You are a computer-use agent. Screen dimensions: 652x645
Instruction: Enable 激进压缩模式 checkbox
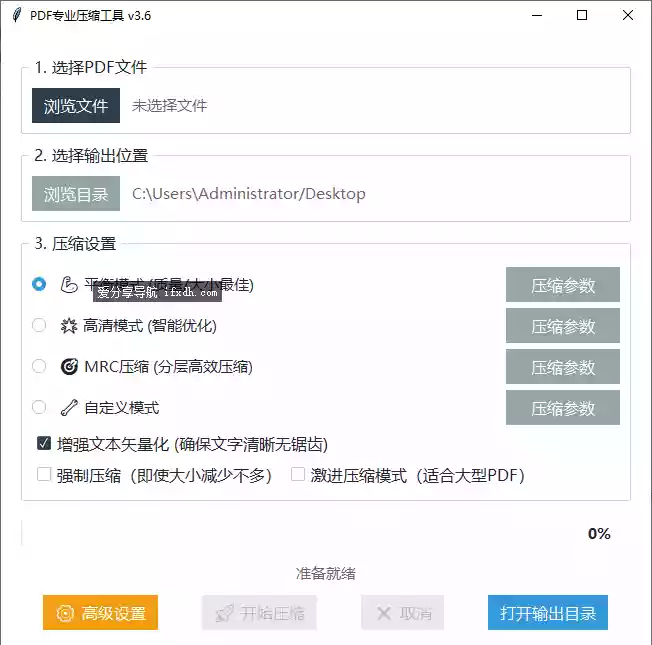[x=298, y=475]
